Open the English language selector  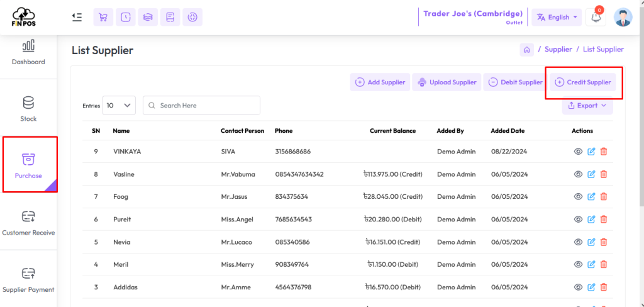click(x=557, y=17)
